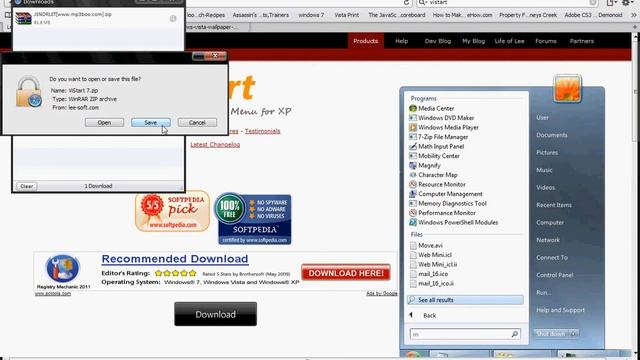Image resolution: width=640 pixels, height=360 pixels.
Task: Open the Life of Lee nav item
Action: (x=509, y=41)
